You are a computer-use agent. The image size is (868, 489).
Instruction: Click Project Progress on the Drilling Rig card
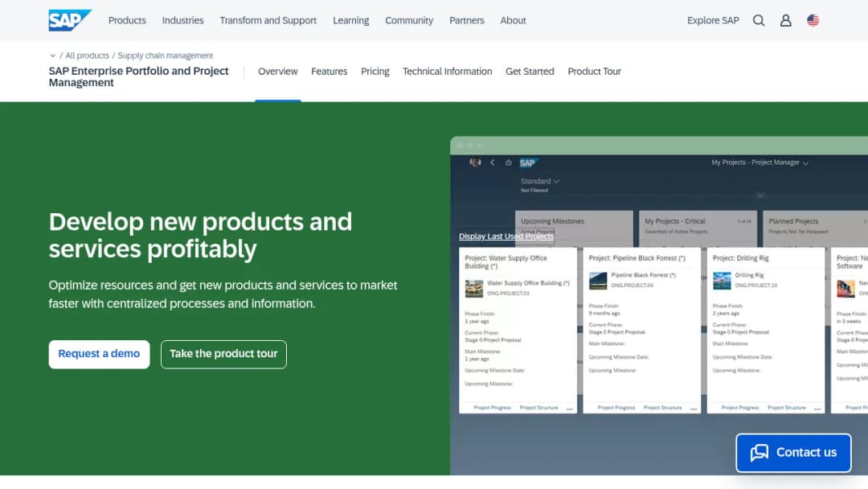point(740,408)
